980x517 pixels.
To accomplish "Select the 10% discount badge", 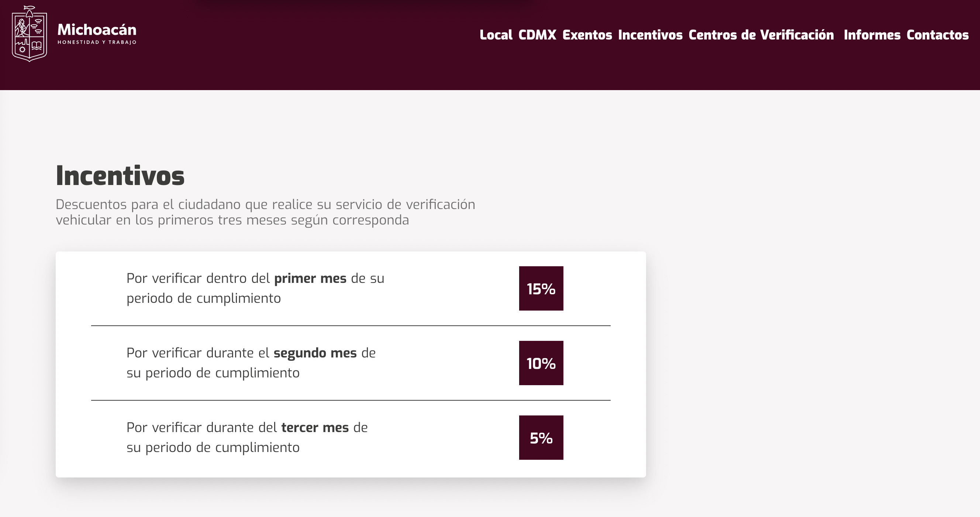I will [541, 363].
